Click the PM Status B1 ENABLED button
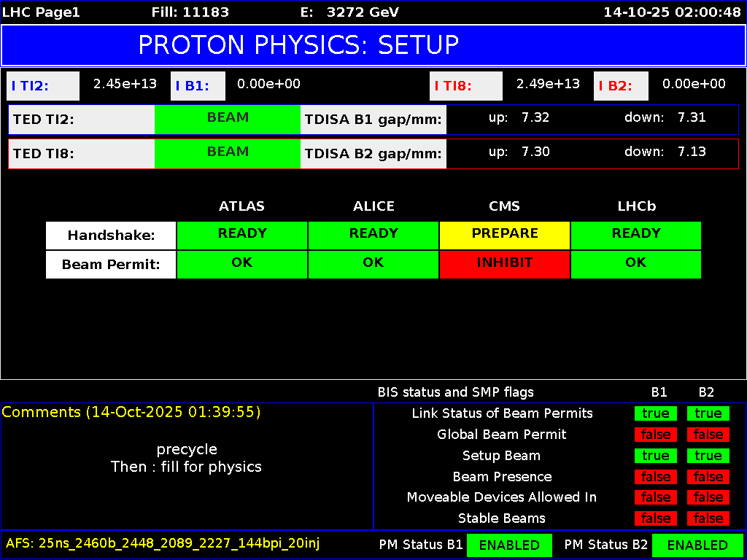Screen dimensions: 747x560 [509, 545]
